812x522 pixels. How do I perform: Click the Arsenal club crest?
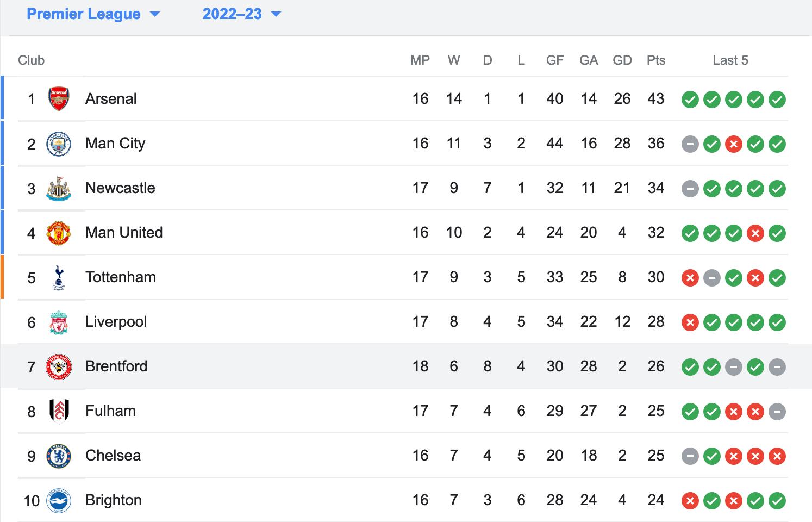59,99
